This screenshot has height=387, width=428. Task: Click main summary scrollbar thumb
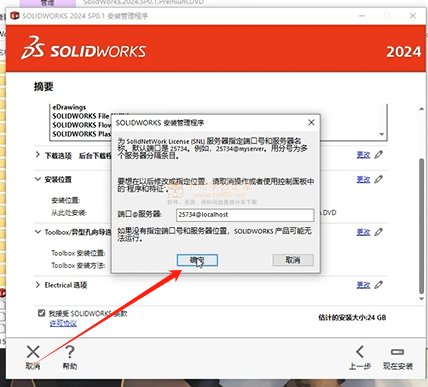click(421, 226)
